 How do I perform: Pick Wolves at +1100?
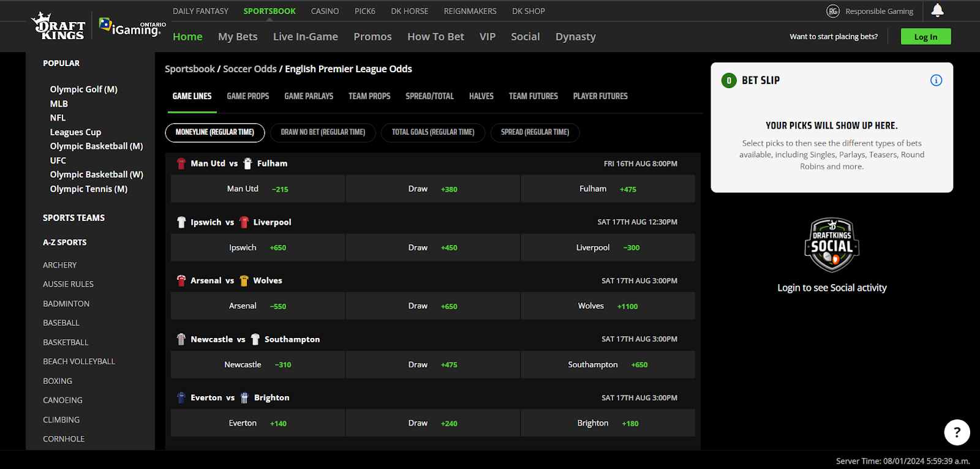point(608,306)
